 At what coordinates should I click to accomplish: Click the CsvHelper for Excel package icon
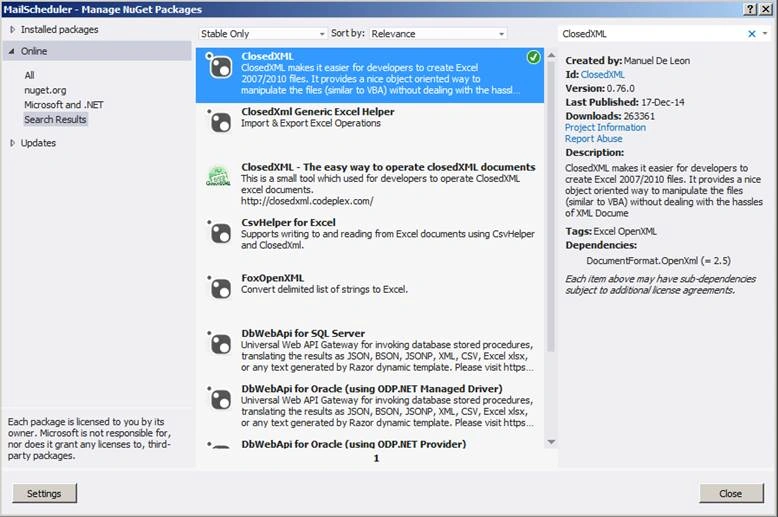point(220,232)
